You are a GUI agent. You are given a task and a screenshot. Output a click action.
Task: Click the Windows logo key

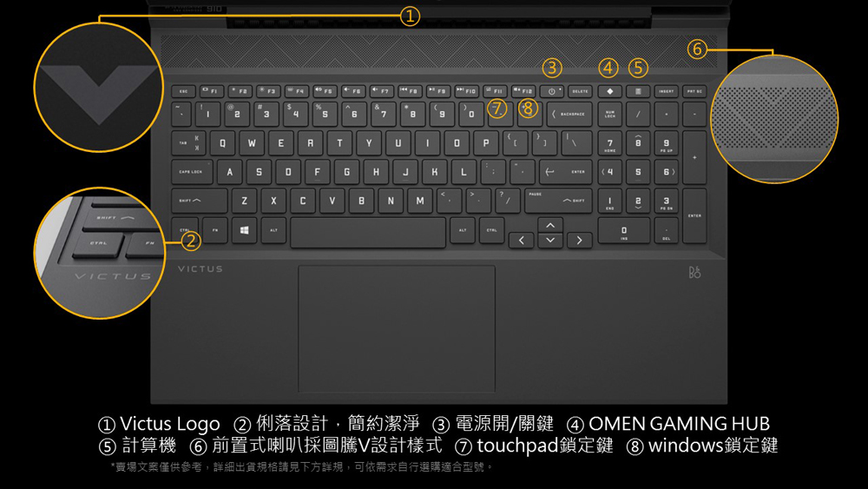click(244, 230)
